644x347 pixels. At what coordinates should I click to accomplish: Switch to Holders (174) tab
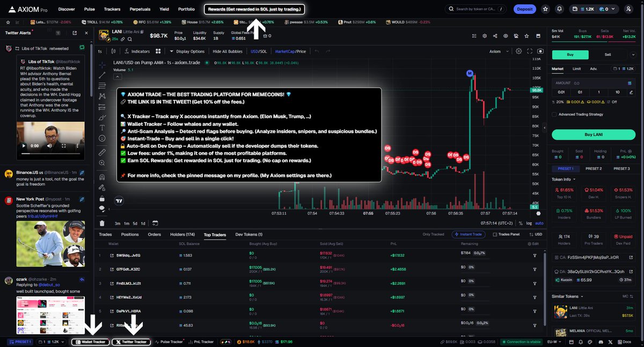(182, 235)
